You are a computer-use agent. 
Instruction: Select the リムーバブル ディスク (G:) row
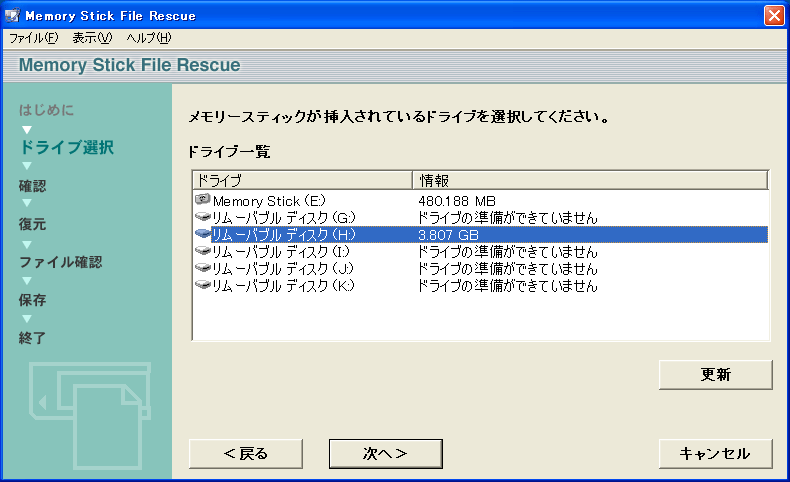pyautogui.click(x=481, y=218)
